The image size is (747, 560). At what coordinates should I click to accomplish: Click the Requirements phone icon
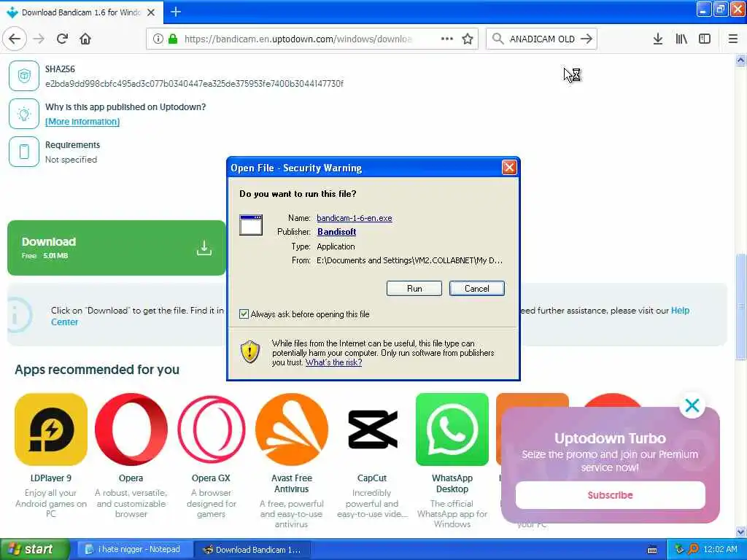[24, 152]
